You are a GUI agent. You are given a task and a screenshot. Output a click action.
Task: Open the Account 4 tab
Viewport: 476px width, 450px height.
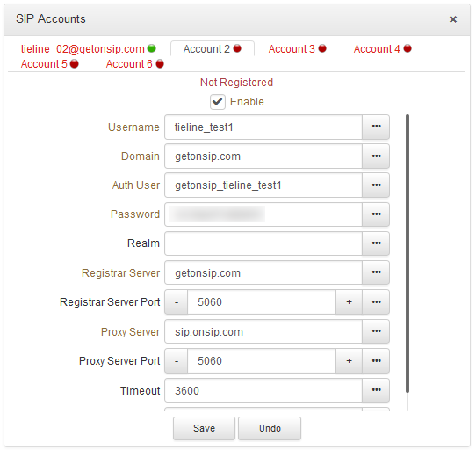382,48
